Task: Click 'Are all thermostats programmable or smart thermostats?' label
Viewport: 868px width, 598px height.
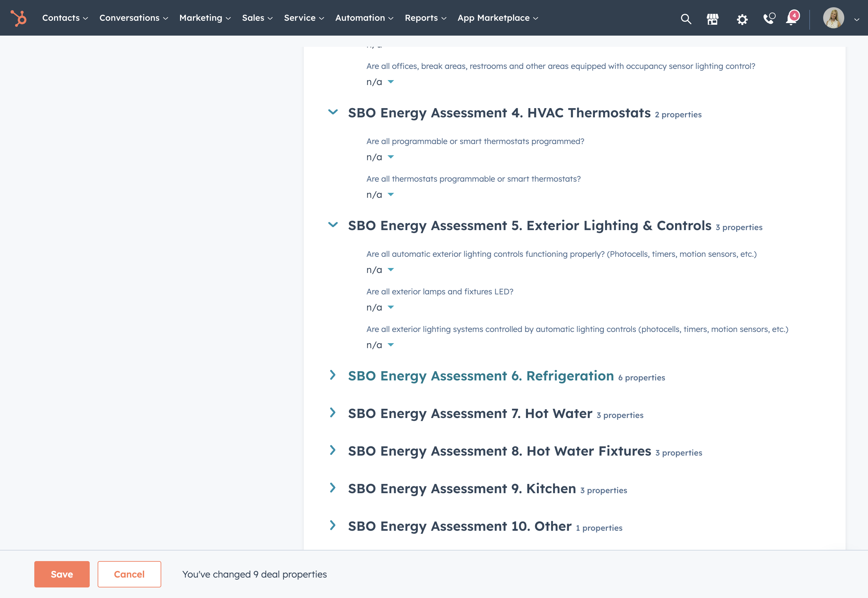Action: [x=473, y=179]
